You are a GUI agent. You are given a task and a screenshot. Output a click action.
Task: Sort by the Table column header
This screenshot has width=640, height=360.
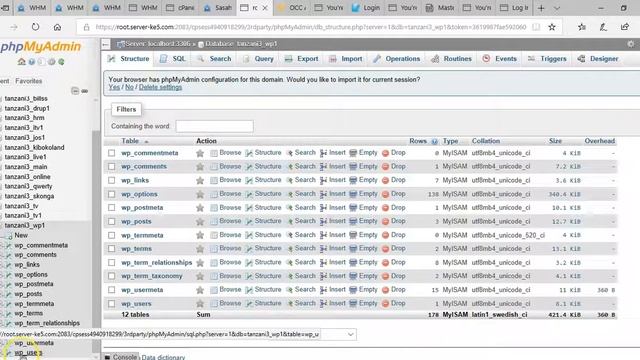coord(130,141)
